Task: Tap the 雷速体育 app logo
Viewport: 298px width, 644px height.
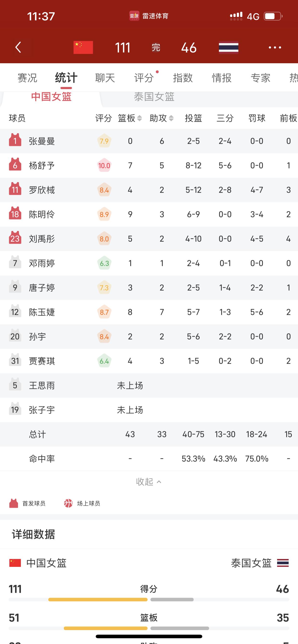Action: pyautogui.click(x=134, y=16)
